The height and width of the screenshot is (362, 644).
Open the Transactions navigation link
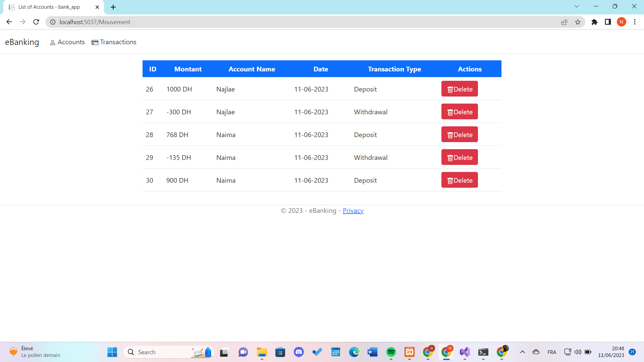tap(114, 42)
